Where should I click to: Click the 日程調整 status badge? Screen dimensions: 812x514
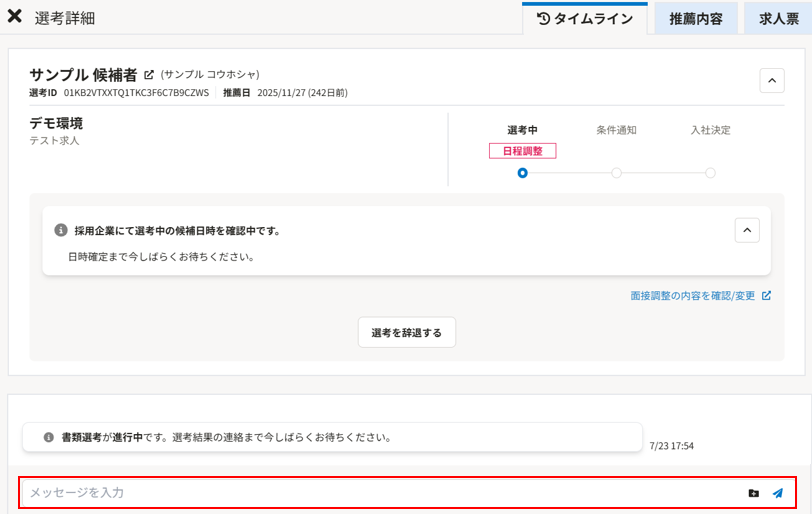tap(523, 151)
